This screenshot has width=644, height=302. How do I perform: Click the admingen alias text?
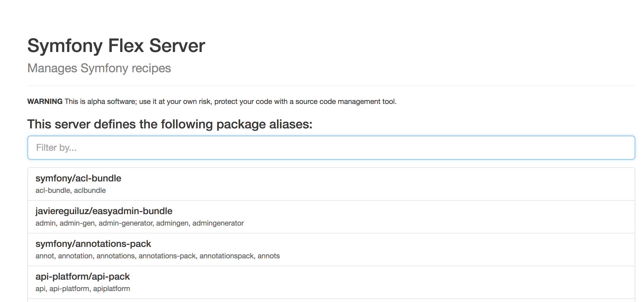[172, 223]
